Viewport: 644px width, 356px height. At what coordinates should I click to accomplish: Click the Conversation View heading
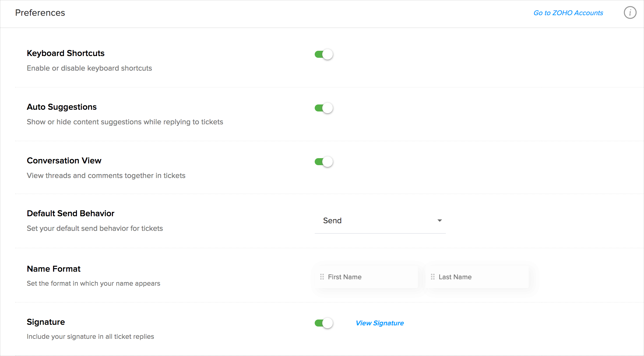click(64, 160)
